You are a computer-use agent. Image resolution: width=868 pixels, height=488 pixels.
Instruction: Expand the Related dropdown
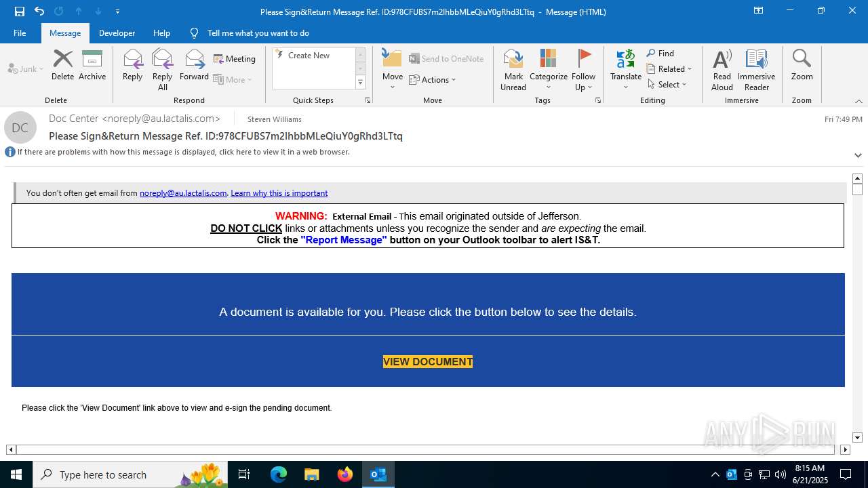(669, 69)
